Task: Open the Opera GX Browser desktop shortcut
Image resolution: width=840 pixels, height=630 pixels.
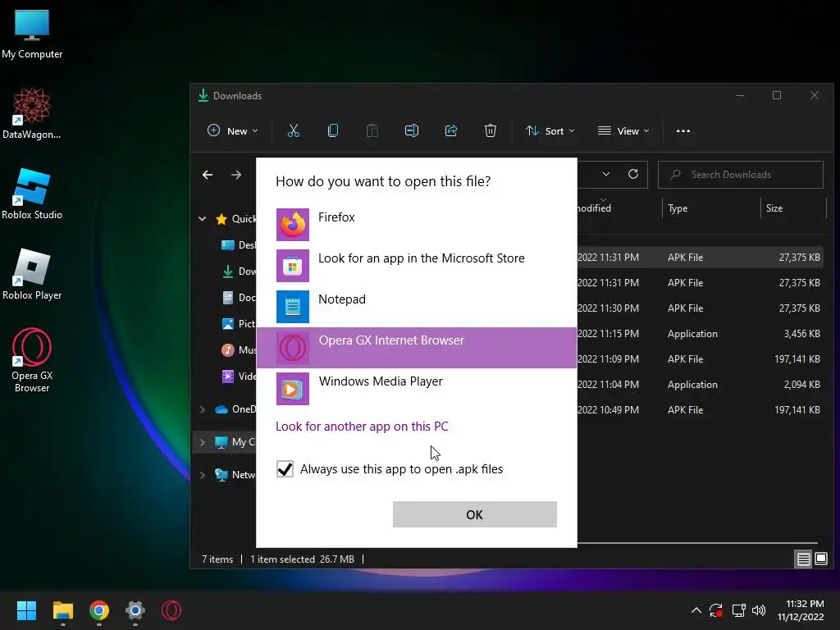Action: [x=32, y=360]
